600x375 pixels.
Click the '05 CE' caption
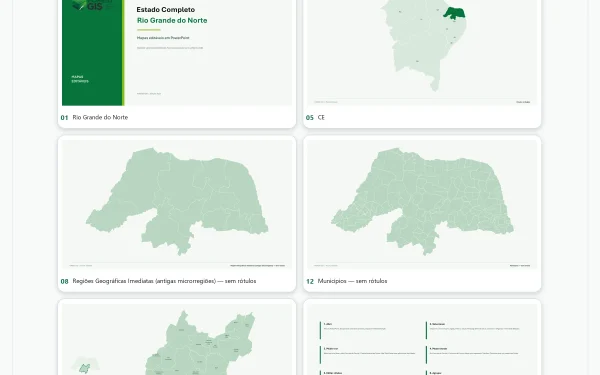click(x=315, y=117)
